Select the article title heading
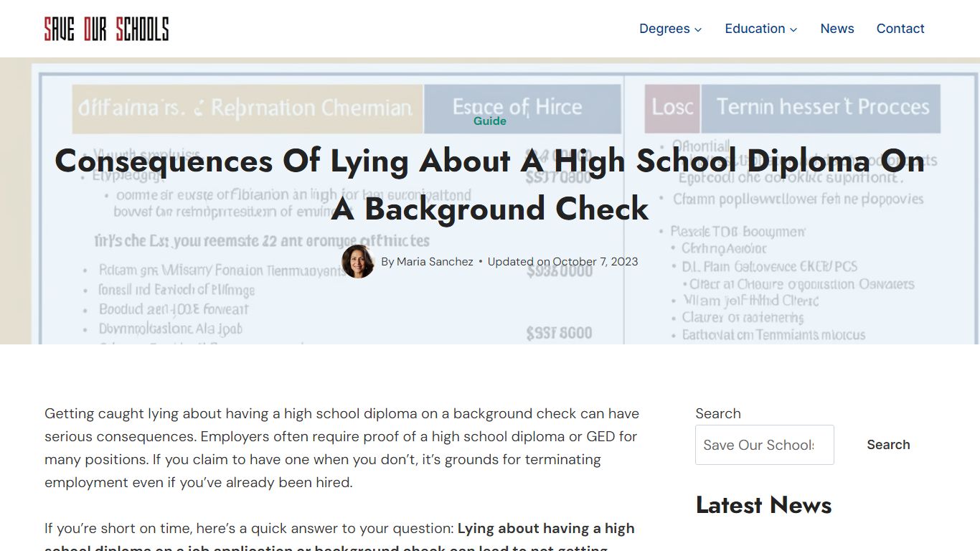Image resolution: width=980 pixels, height=551 pixels. [x=490, y=184]
